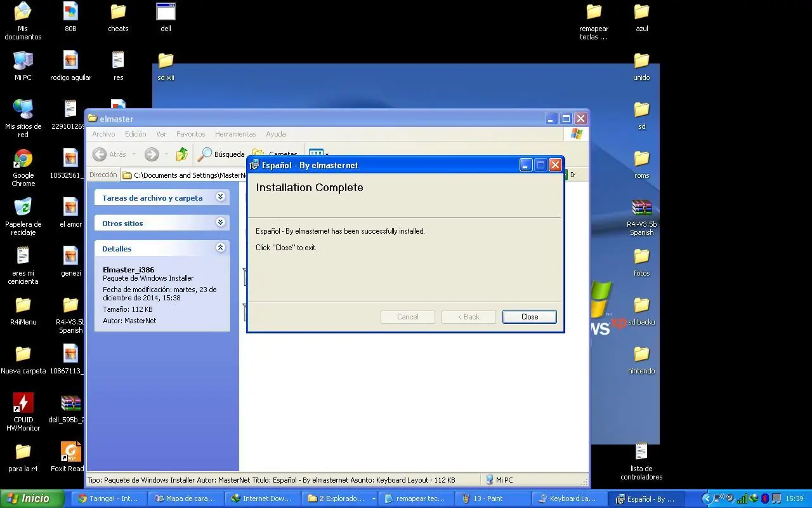Select the Nueva carpeta folder icon
The image size is (812, 508).
point(23,359)
